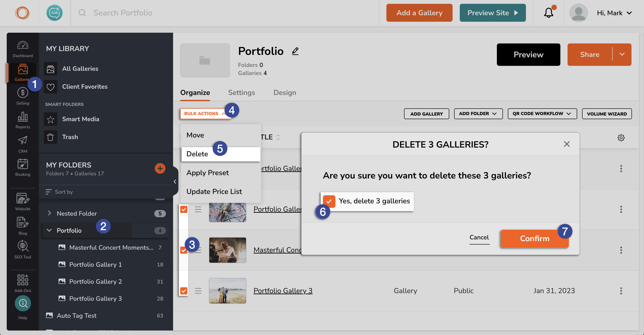
Task: Open the Reports section
Action: click(23, 120)
